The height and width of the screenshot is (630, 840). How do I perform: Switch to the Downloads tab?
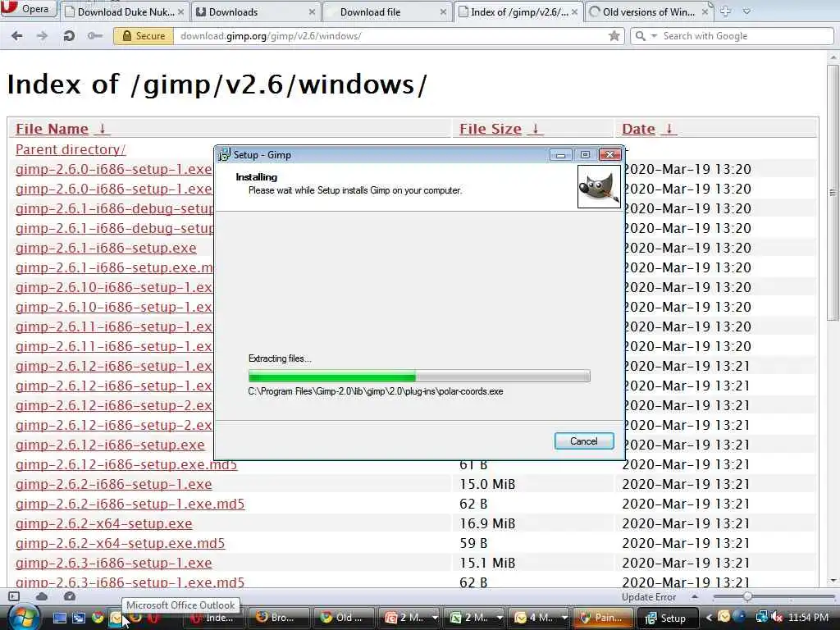click(254, 11)
